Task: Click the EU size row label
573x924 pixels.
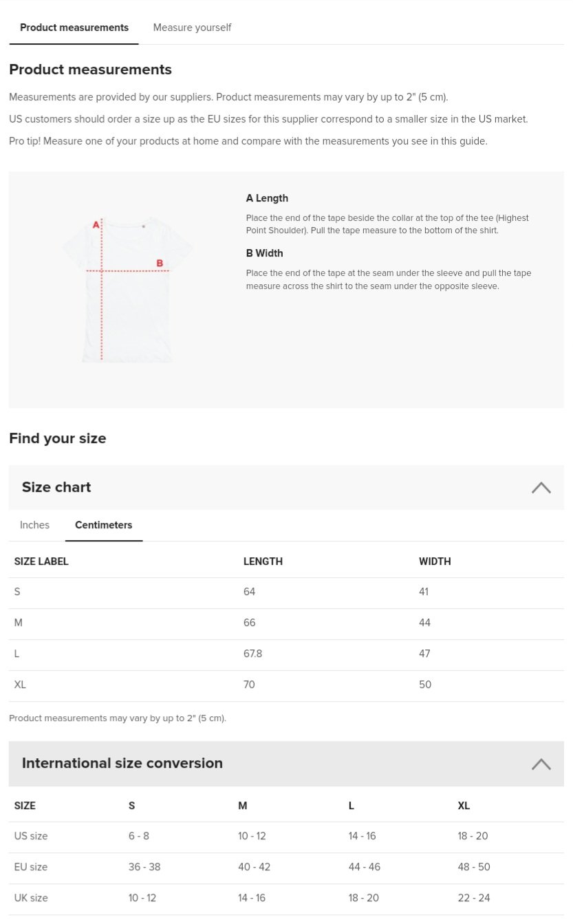Action: [31, 867]
